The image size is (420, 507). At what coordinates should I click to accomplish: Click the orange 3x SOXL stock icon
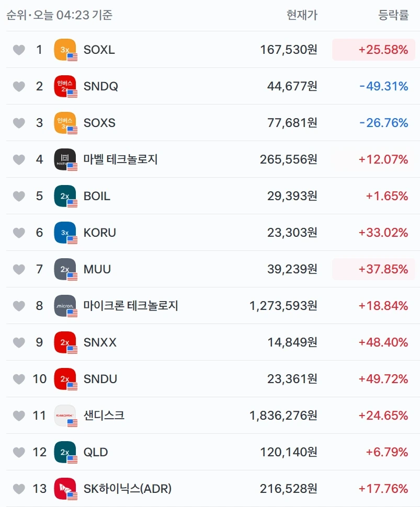pos(65,50)
